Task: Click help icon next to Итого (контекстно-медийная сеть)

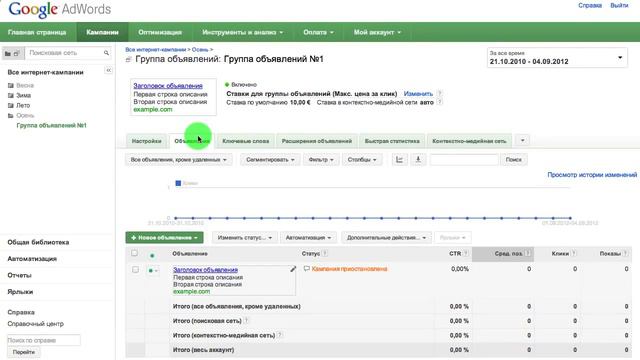Action: click(x=280, y=335)
